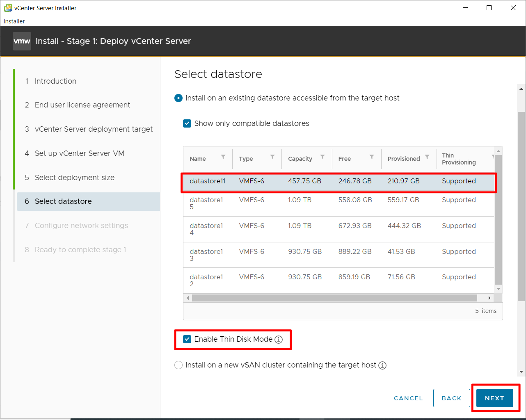The image size is (526, 420).
Task: Click page scroll up arrow
Action: click(x=521, y=88)
